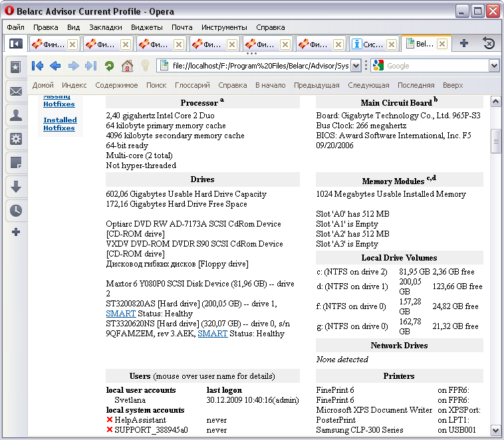The width and height of the screenshot is (504, 440).
Task: Close the first Фин... tab
Action: click(x=72, y=45)
